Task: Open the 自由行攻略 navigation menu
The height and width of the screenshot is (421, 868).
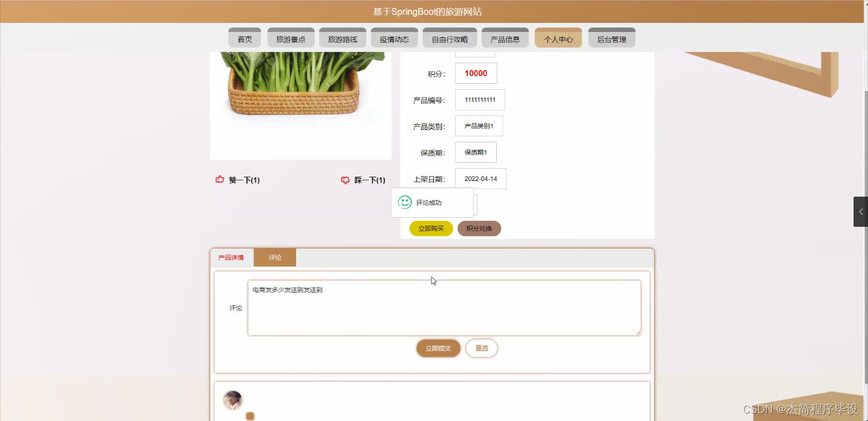Action: pyautogui.click(x=449, y=37)
